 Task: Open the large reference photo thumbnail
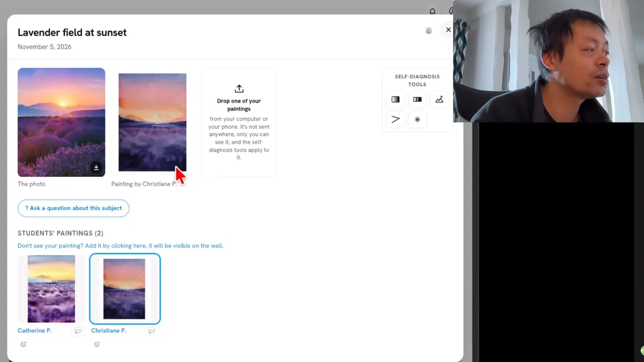[61, 122]
